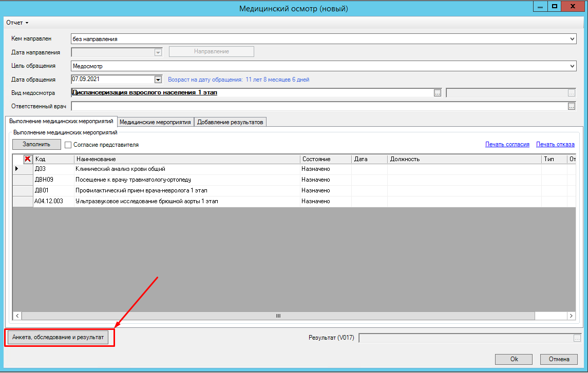
Task: Click the Заполнить button
Action: [x=36, y=144]
